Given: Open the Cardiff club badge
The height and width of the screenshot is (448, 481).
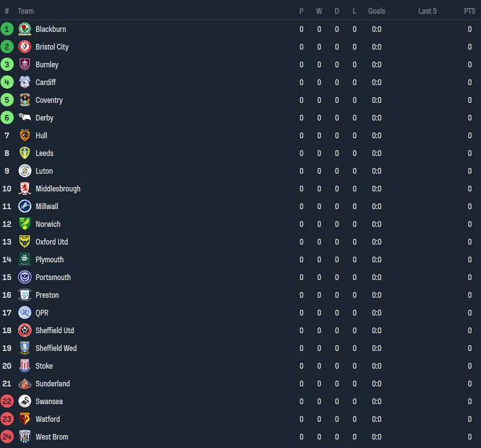Looking at the screenshot, I should pos(25,82).
